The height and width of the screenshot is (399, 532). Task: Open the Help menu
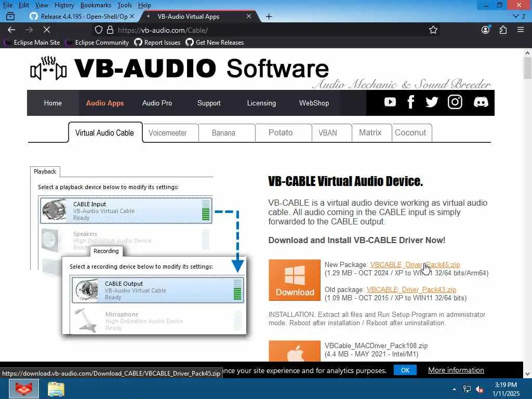(144, 5)
